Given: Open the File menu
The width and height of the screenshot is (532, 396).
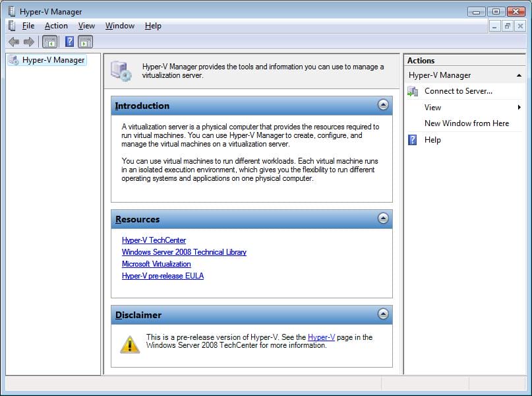Looking at the screenshot, I should tap(28, 26).
